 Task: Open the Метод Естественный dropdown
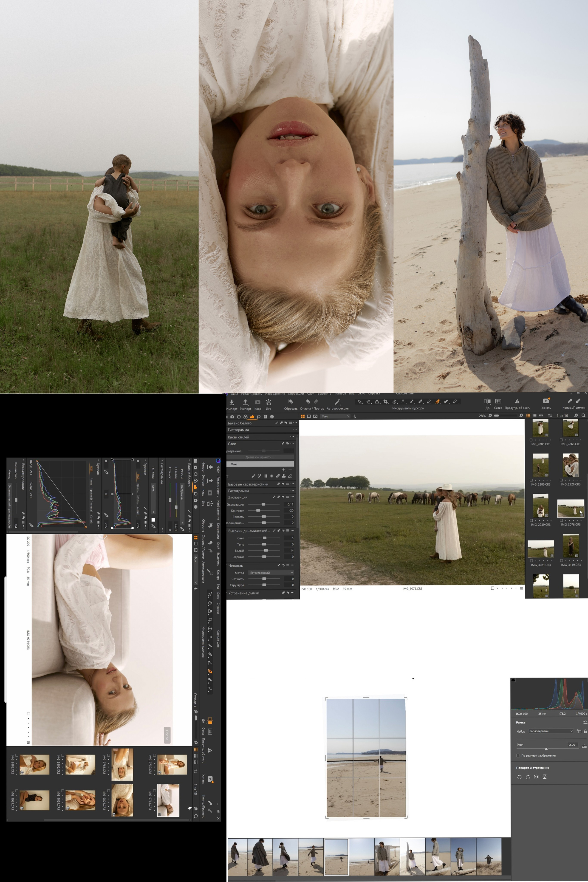[271, 573]
